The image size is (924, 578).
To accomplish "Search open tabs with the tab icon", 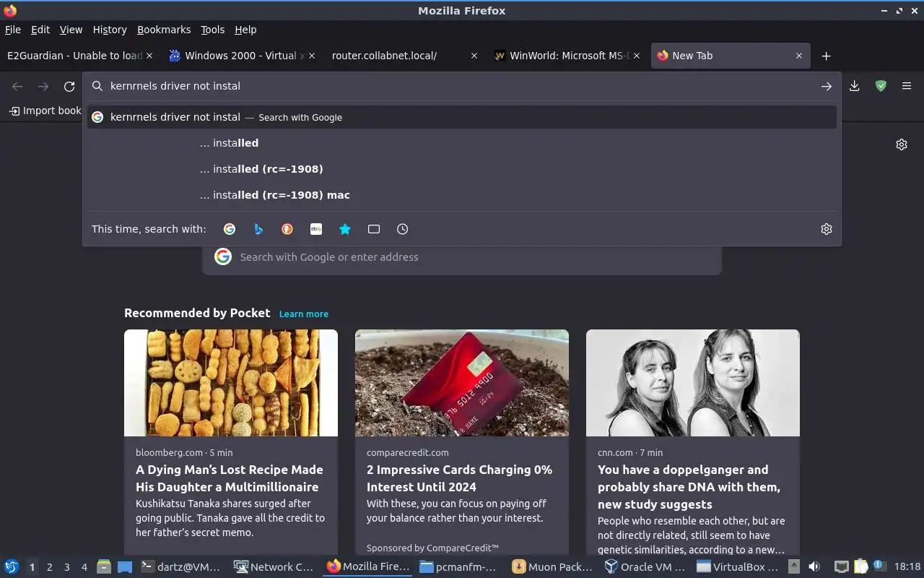I will click(374, 229).
